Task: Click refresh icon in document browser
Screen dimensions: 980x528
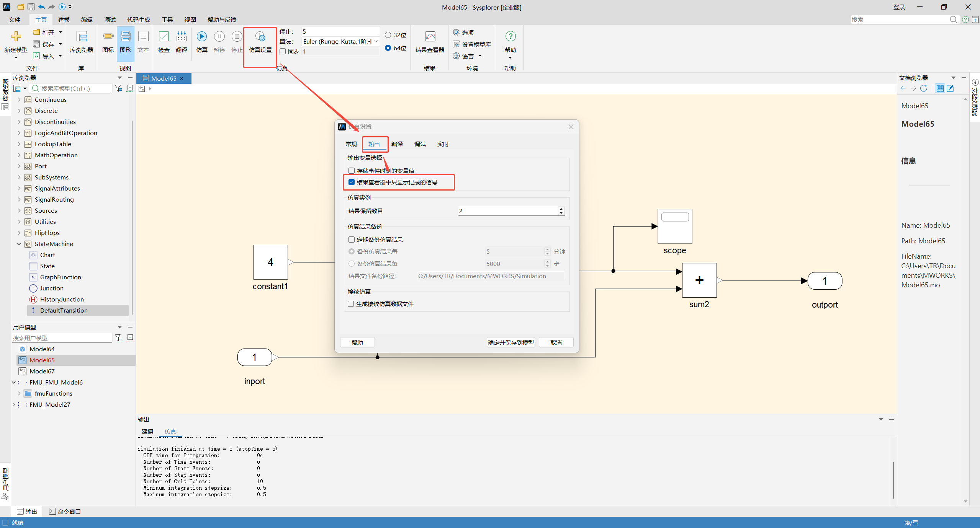Action: pyautogui.click(x=924, y=88)
